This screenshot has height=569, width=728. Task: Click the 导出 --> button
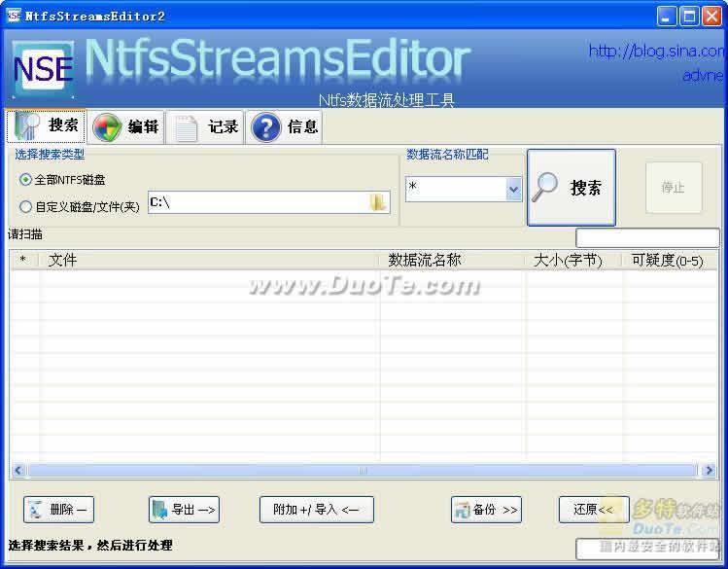(184, 510)
